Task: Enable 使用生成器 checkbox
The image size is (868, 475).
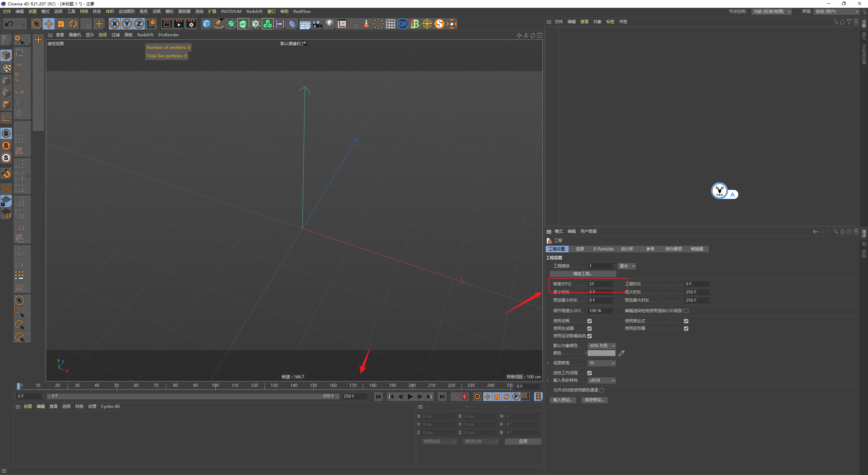Action: pos(591,328)
